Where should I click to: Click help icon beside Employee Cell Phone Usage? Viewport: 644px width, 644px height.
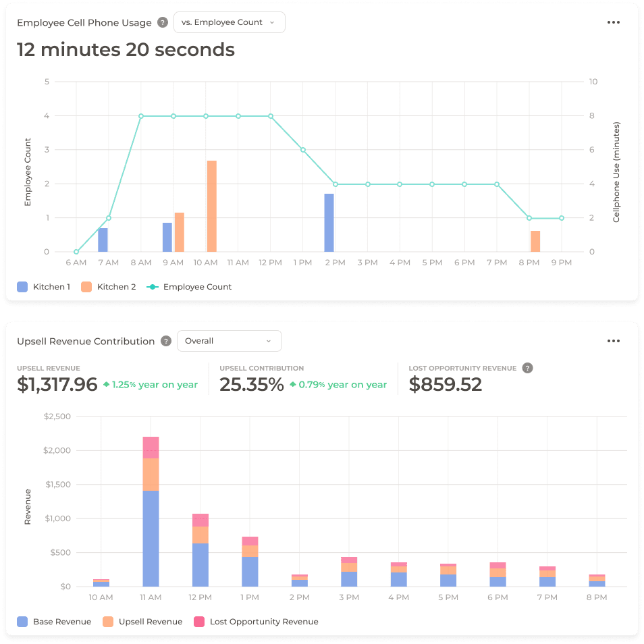(163, 22)
